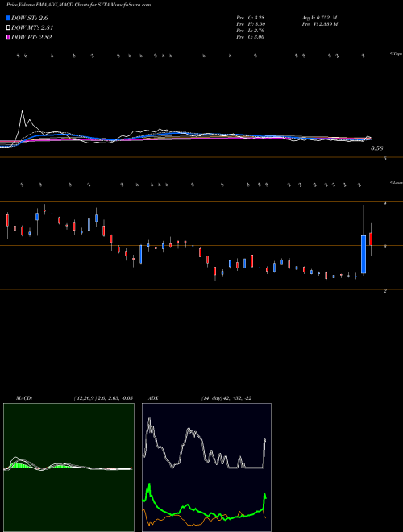Select the chart title mentioning MunafaSutra.com

[x=79, y=5]
